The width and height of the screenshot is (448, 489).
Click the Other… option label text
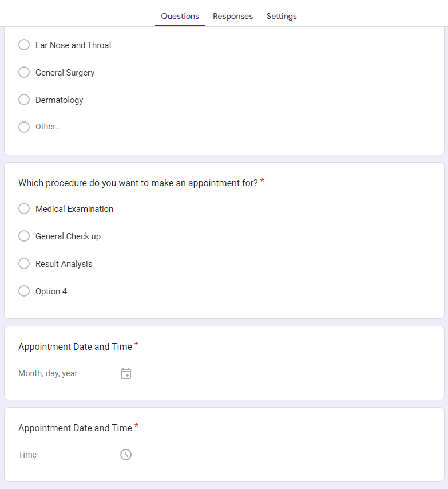(x=48, y=127)
